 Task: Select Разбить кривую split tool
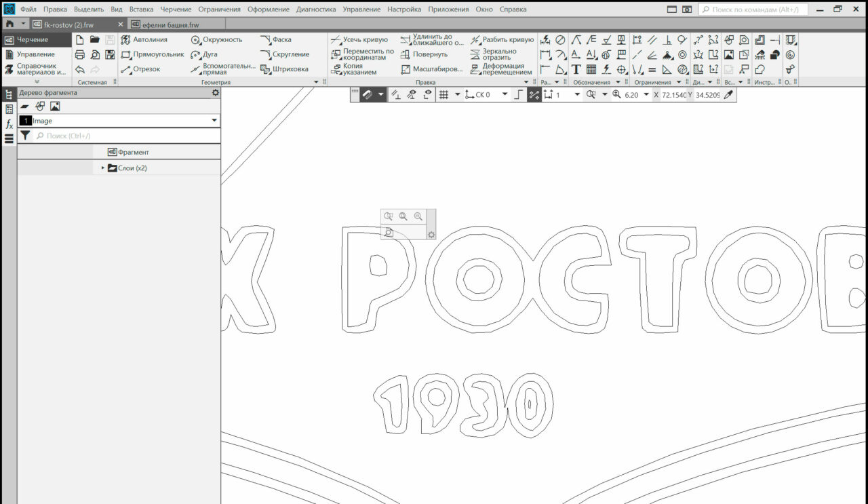[x=502, y=39]
